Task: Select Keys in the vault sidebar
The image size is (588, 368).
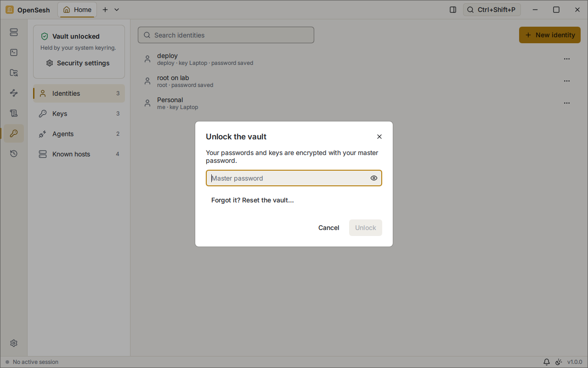Action: [x=79, y=114]
